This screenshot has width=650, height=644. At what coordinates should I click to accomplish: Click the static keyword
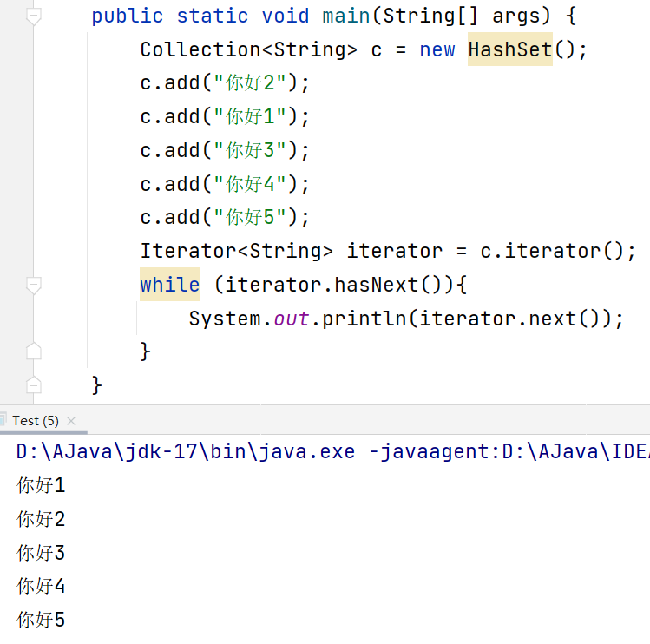click(x=213, y=16)
